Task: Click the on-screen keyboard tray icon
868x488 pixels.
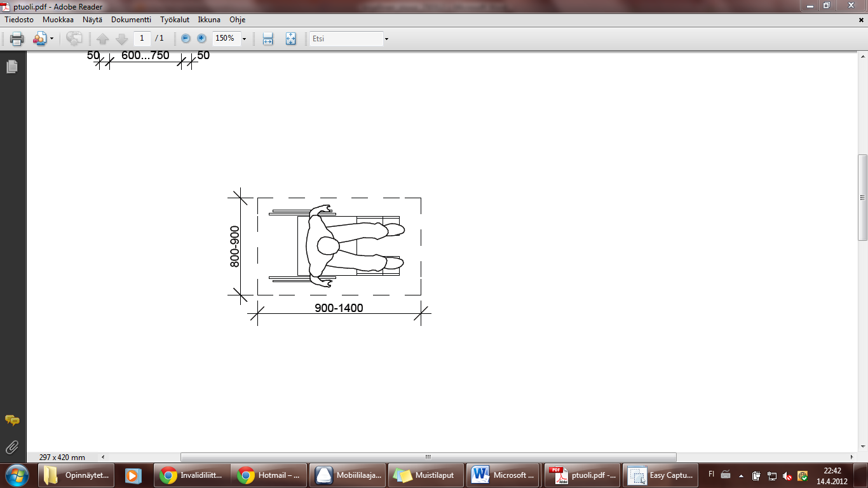Action: click(726, 475)
